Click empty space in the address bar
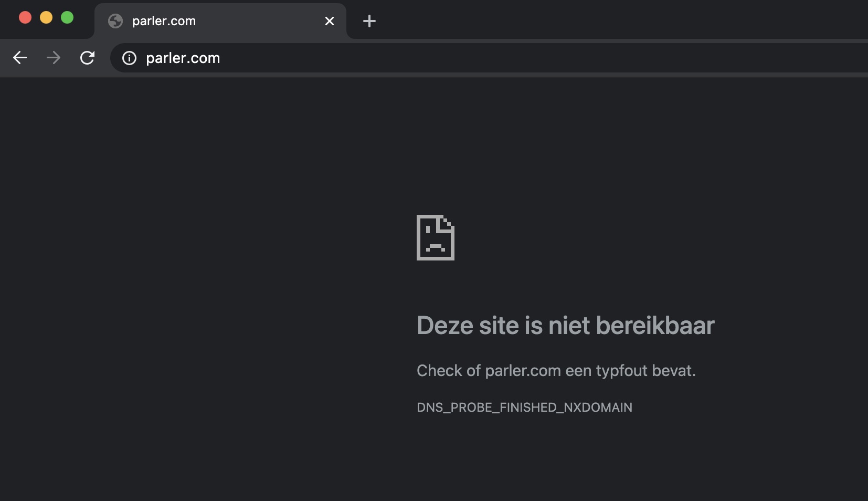The height and width of the screenshot is (501, 868). [x=525, y=58]
